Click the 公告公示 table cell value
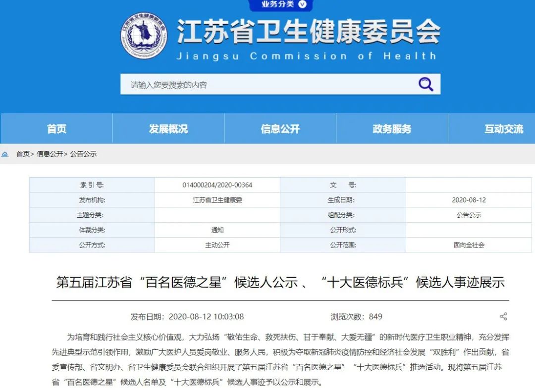Screen dimensions: 535x392 tap(469, 215)
